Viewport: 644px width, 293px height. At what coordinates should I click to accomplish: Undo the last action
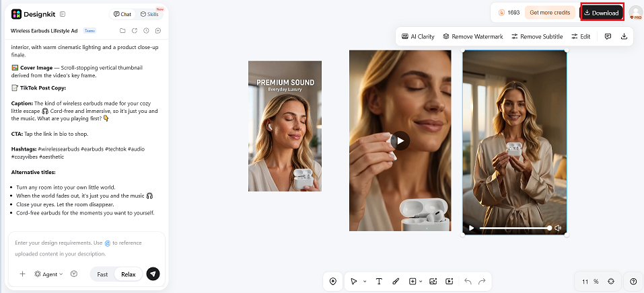pyautogui.click(x=468, y=281)
